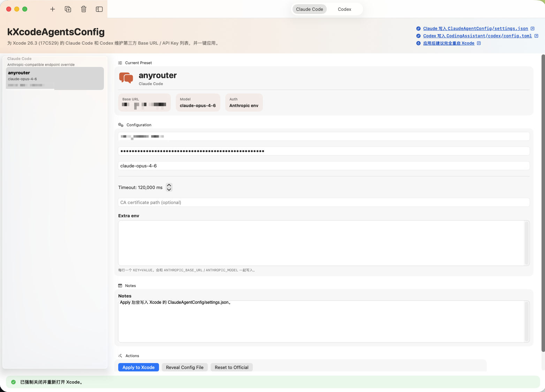Click the Configuration section heading

(139, 125)
